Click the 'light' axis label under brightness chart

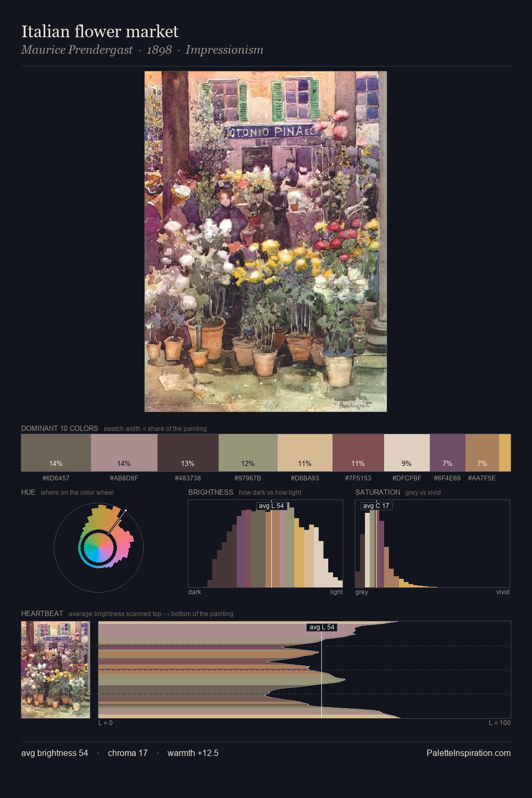tap(337, 592)
